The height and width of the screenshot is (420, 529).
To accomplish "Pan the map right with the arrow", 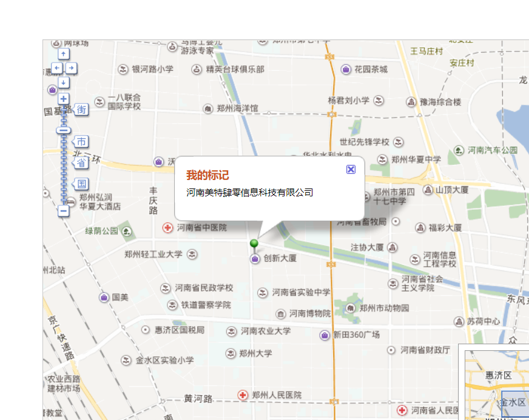I will 72,68.
